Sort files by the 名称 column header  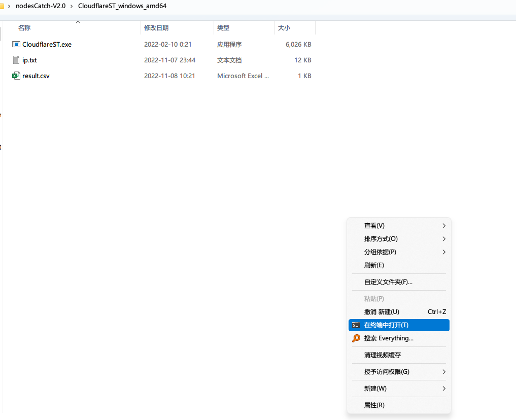pyautogui.click(x=24, y=28)
